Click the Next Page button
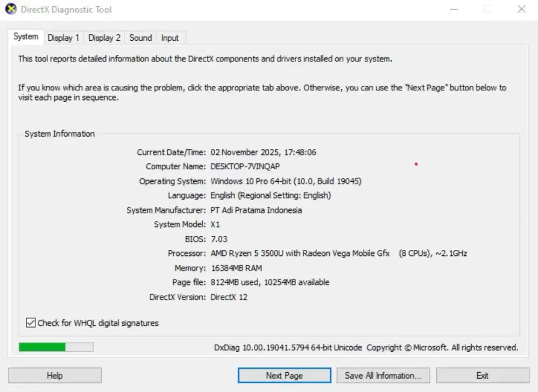Screen dimensions: 538x392 pos(284,375)
